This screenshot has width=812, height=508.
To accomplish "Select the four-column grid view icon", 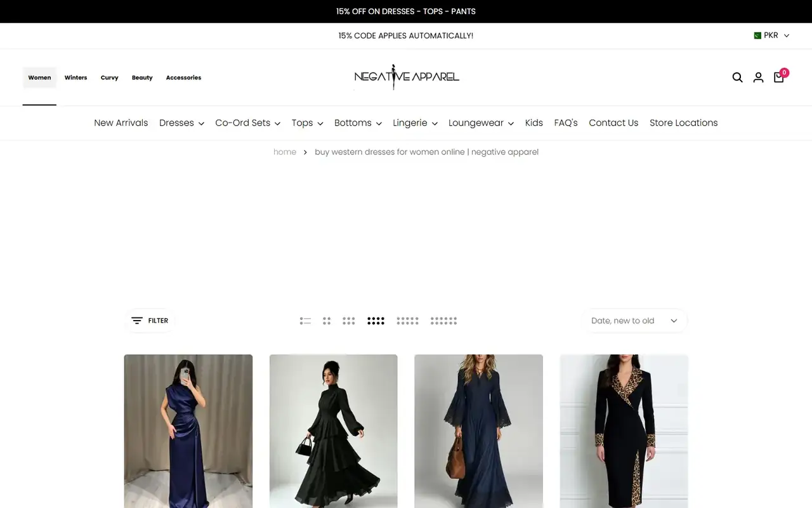I will coord(376,321).
